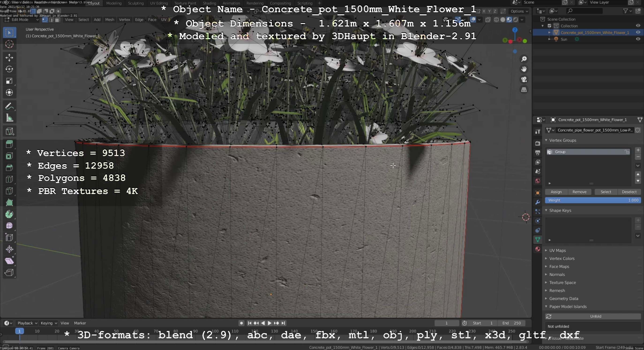Select the 3D Cursor tool

(9, 44)
